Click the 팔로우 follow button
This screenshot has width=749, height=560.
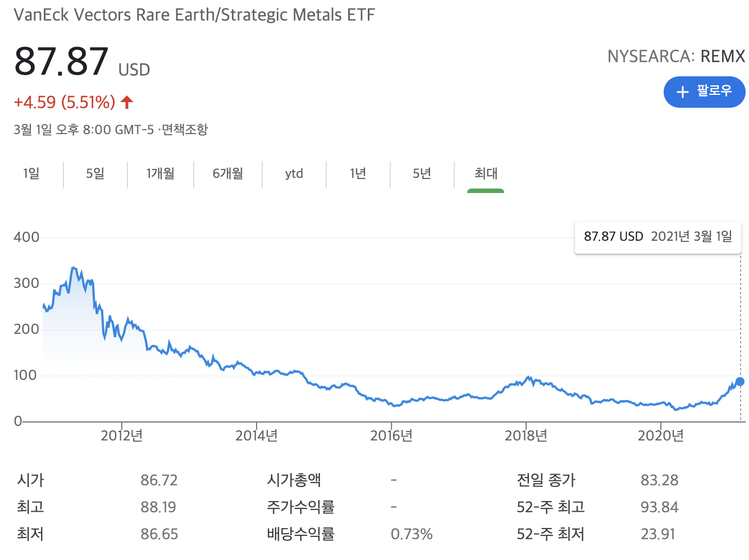pyautogui.click(x=704, y=92)
